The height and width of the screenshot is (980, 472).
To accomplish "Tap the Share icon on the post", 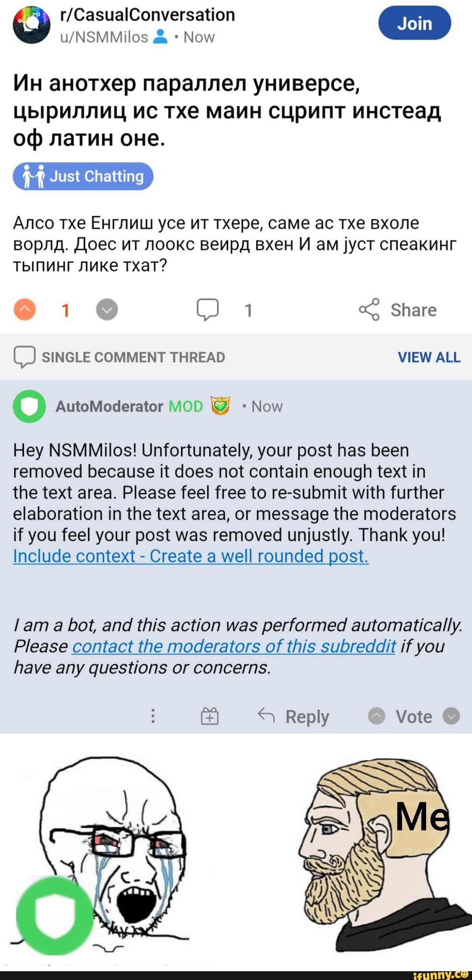I will click(x=369, y=310).
